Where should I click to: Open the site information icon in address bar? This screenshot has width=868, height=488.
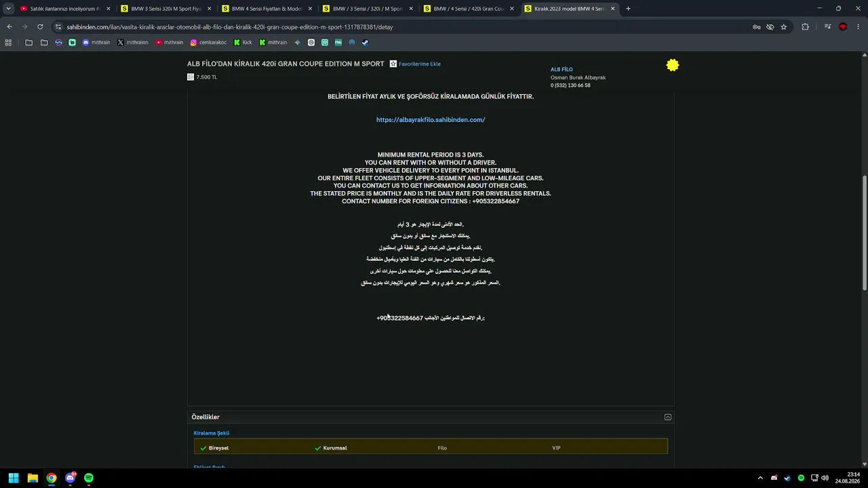[58, 27]
